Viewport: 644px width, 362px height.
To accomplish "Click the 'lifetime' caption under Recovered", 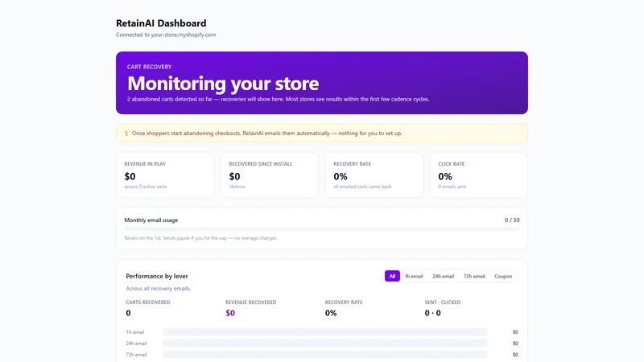I will tap(237, 187).
